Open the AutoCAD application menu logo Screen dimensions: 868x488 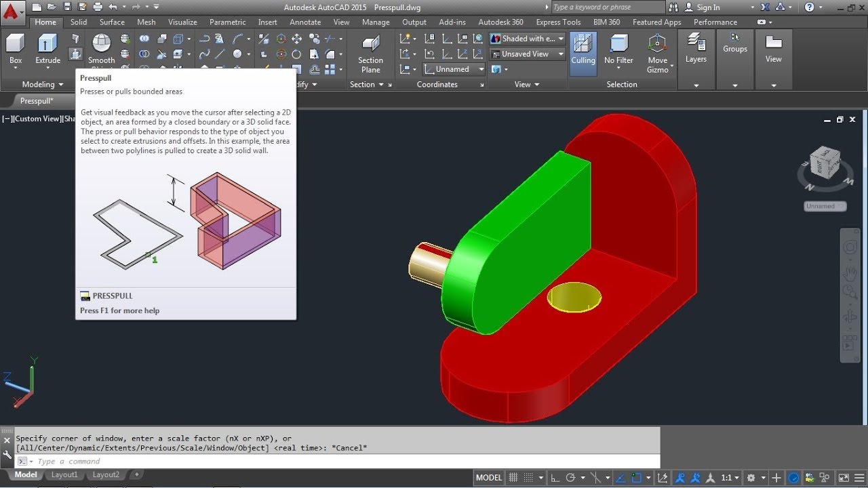(13, 12)
